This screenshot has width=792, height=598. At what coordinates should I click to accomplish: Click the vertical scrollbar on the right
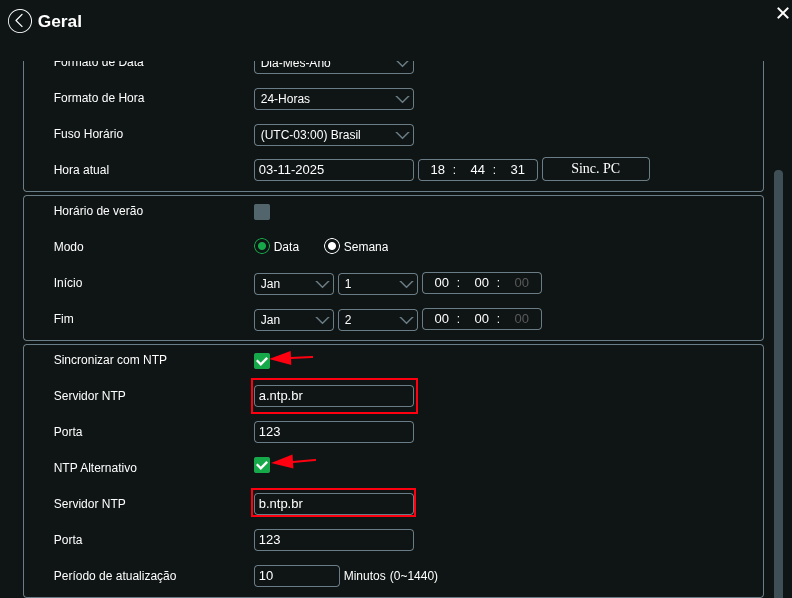point(778,380)
